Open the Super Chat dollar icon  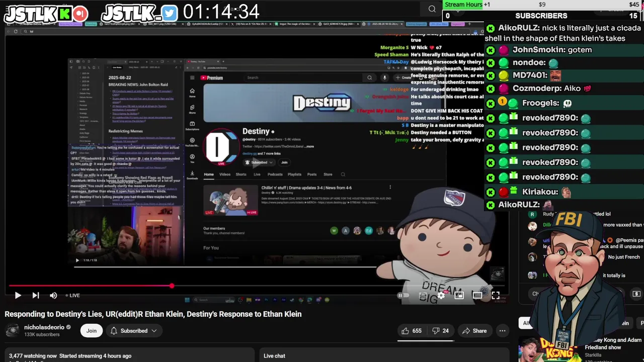click(x=636, y=294)
